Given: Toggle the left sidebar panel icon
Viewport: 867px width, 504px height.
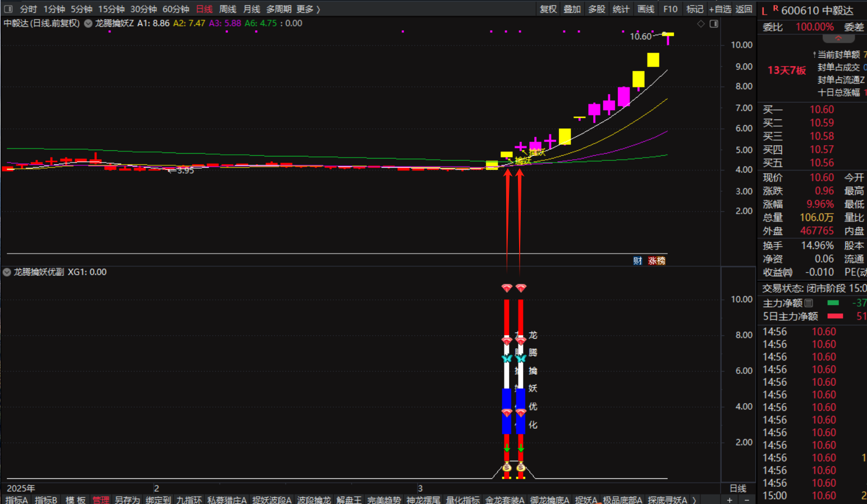Looking at the screenshot, I should point(8,9).
